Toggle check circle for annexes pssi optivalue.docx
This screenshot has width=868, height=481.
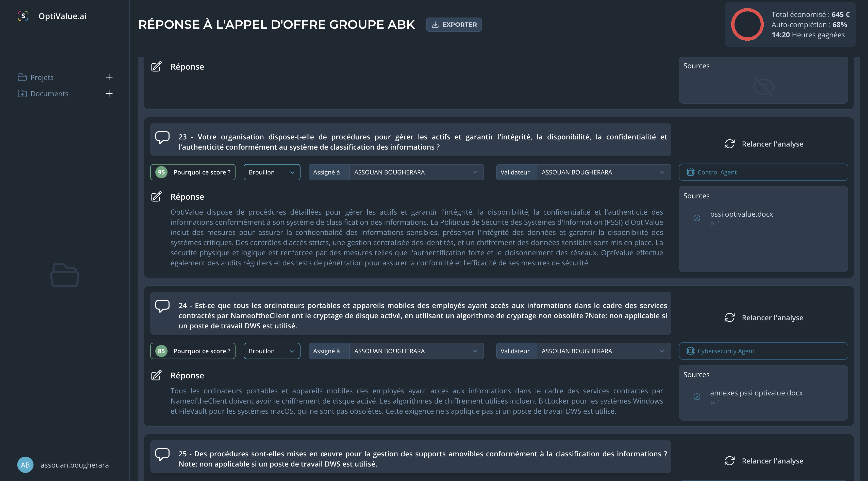pyautogui.click(x=697, y=396)
